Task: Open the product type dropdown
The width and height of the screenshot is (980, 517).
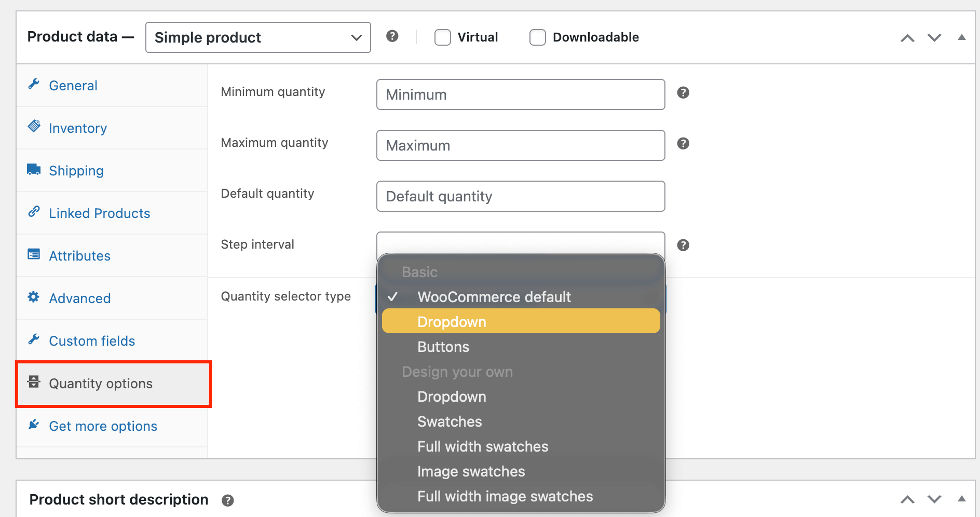Action: (257, 37)
